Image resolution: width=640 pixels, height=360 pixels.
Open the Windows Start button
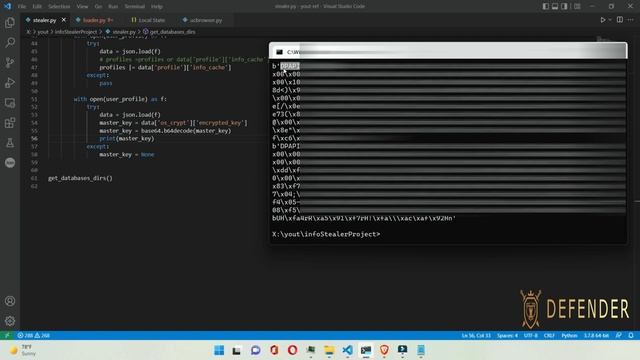[x=219, y=350]
